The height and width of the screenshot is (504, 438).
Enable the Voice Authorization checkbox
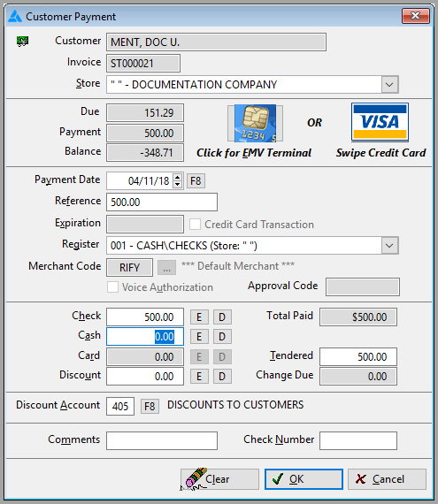coord(112,287)
